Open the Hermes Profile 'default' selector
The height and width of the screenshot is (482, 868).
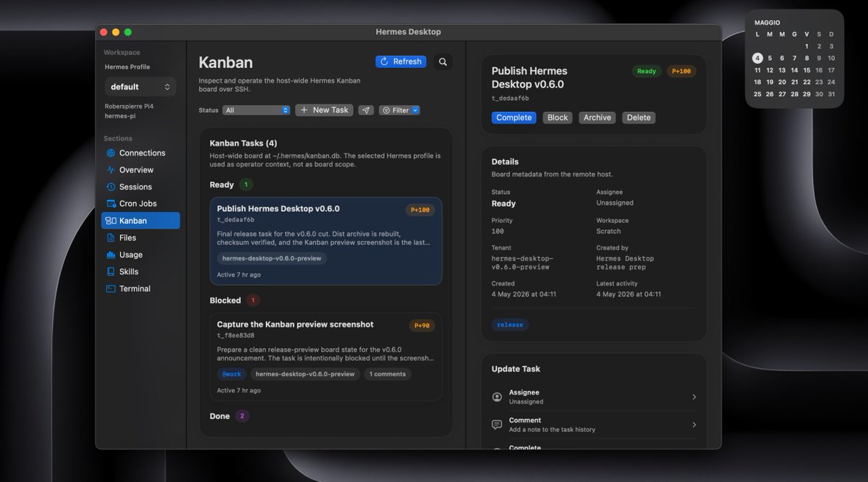coord(140,87)
